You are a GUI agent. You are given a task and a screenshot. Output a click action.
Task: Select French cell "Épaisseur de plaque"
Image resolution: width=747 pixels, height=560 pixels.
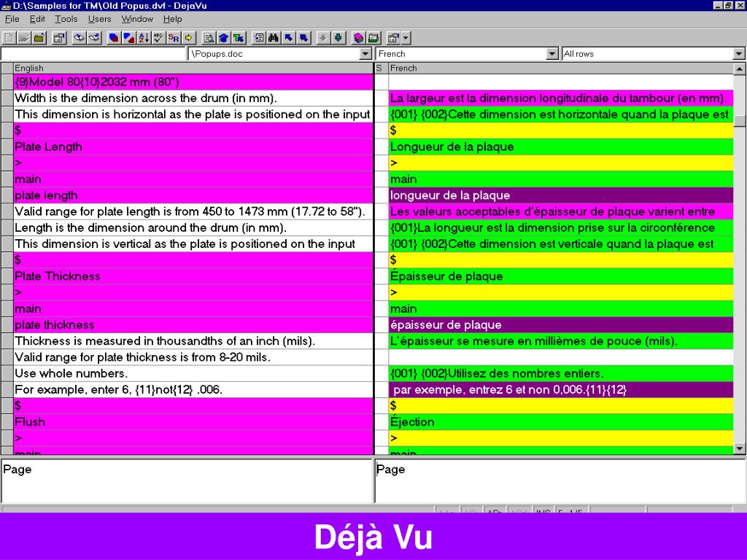pyautogui.click(x=561, y=276)
